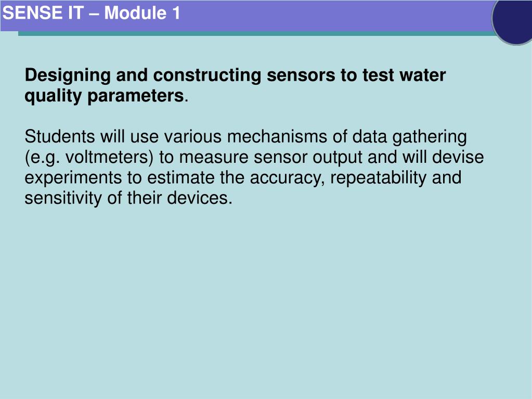Click 'Module 1' in the title bar

coord(142,13)
